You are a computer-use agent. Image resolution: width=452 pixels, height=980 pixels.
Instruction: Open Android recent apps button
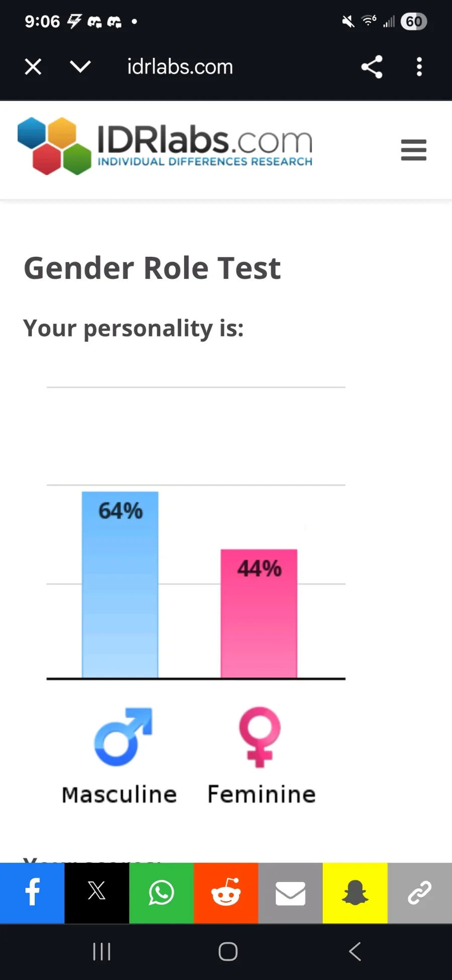click(101, 951)
